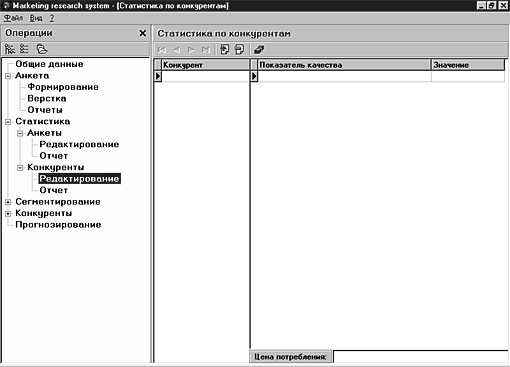Expand the Сегментирование tree node
Screen dimensions: 510x367
(x=8, y=202)
